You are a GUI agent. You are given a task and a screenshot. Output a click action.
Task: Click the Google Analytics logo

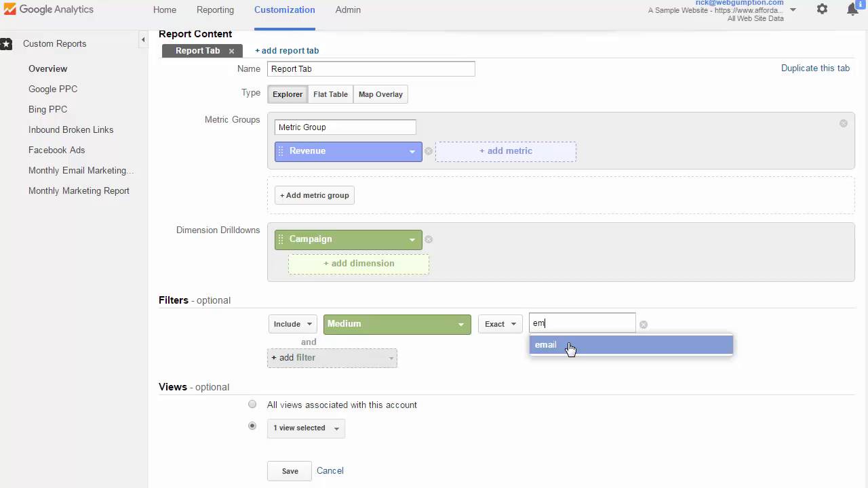point(47,9)
